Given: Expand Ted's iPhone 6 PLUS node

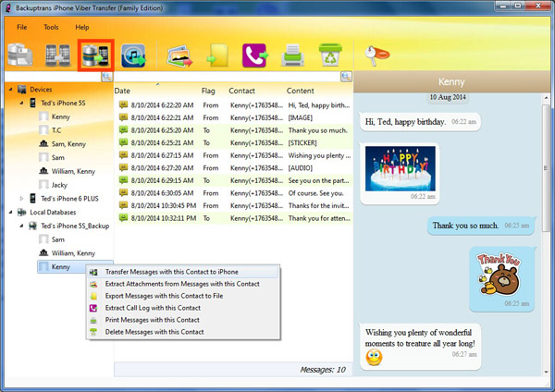Looking at the screenshot, I should (23, 198).
